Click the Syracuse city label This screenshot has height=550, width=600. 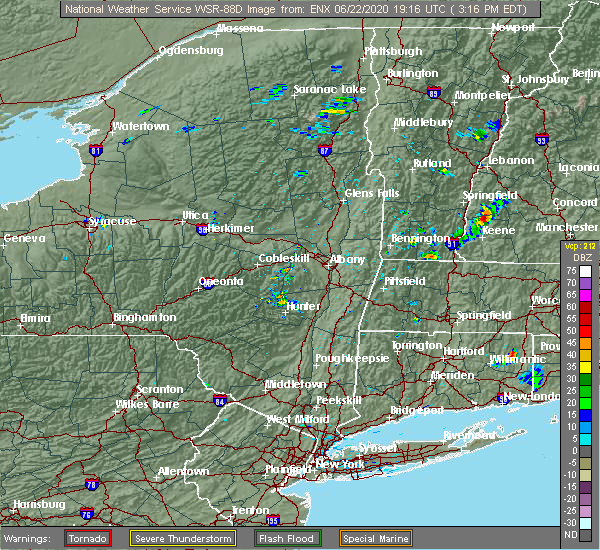[112, 221]
